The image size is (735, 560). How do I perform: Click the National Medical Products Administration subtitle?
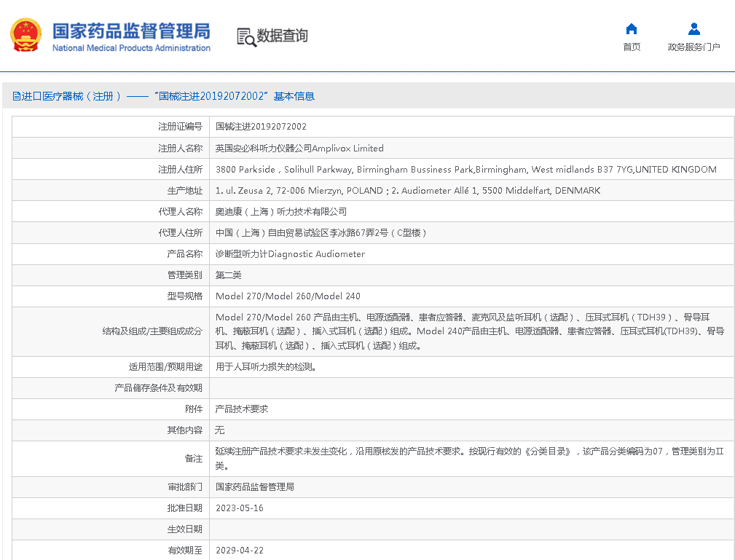(131, 48)
